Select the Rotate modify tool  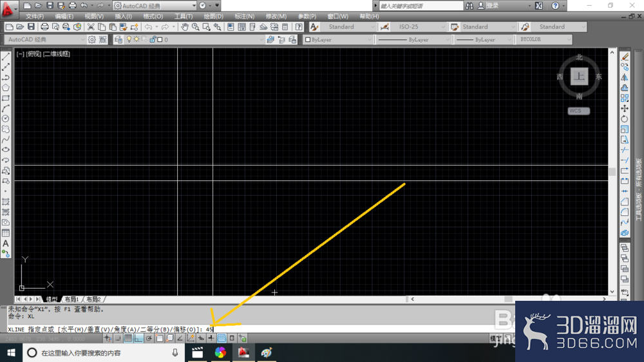pyautogui.click(x=625, y=119)
